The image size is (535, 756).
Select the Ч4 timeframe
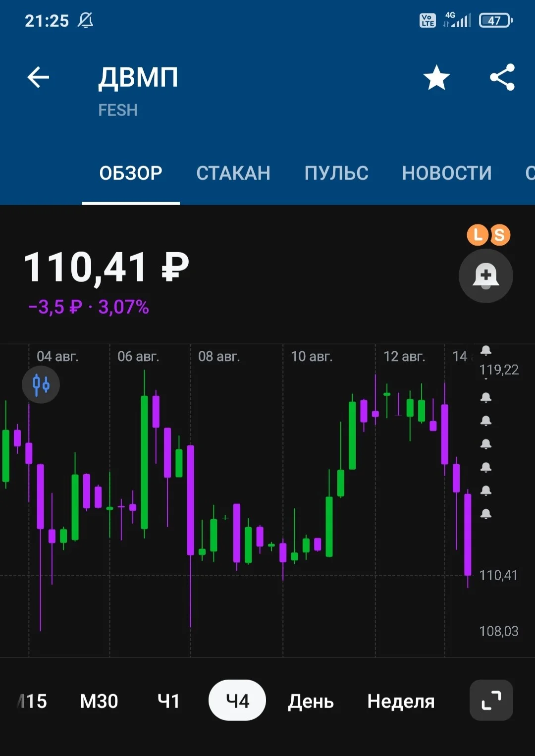(x=237, y=701)
